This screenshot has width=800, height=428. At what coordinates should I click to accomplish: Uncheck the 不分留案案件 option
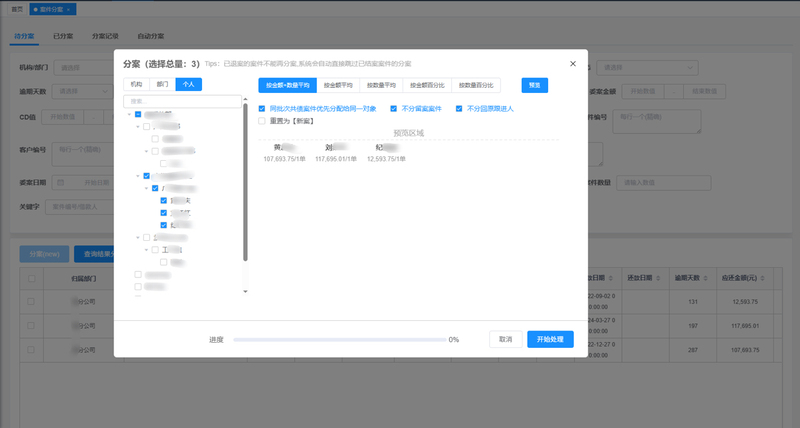[394, 108]
